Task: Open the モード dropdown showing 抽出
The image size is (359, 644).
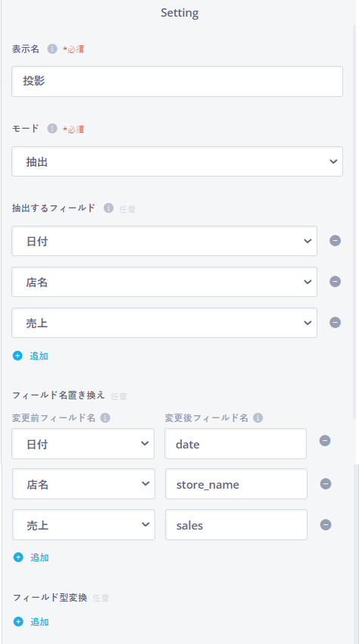Action: (177, 161)
